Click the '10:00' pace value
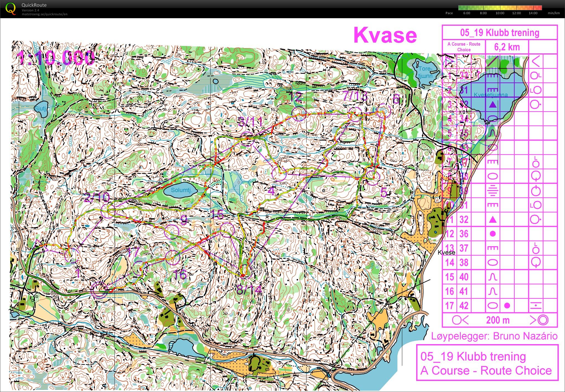The height and width of the screenshot is (392, 565). point(500,13)
